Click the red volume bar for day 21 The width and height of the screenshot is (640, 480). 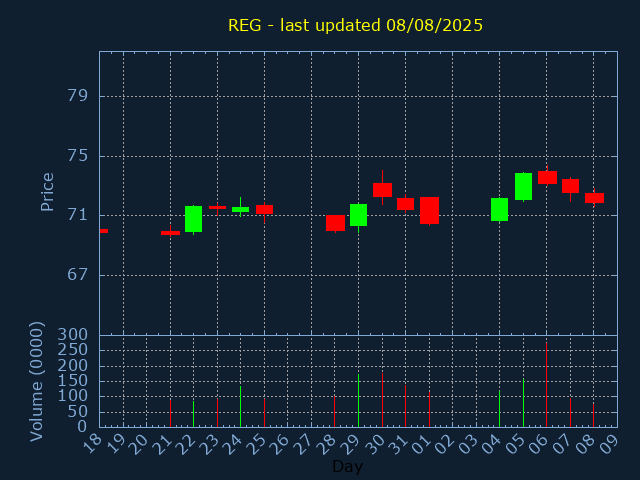pos(170,413)
